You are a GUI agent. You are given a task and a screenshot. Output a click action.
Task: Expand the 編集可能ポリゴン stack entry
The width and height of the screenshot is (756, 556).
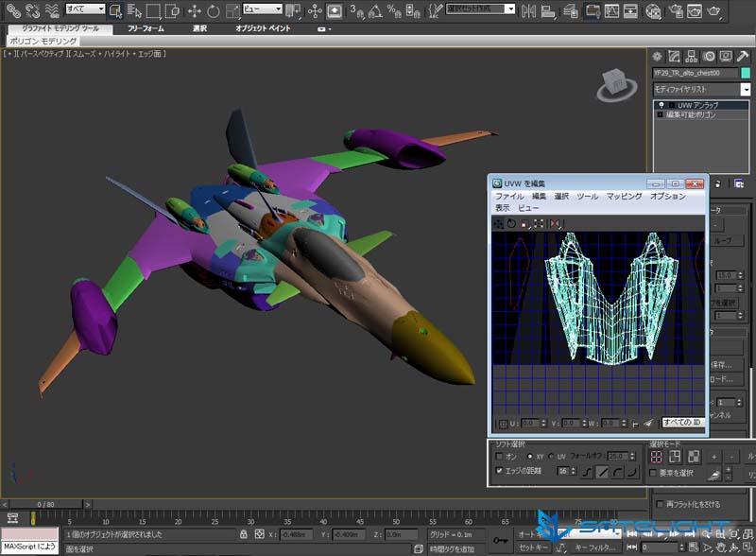point(660,114)
